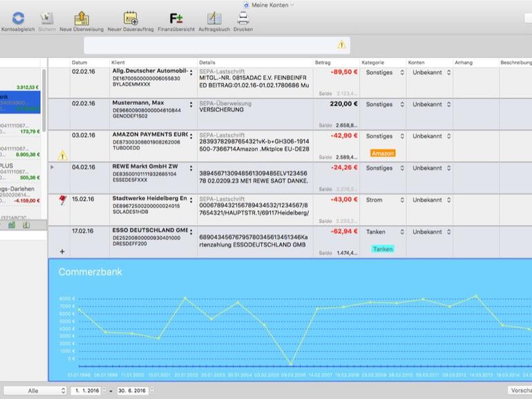The height and width of the screenshot is (399, 532).
Task: Click the account list scrollbar
Action: tap(44, 101)
